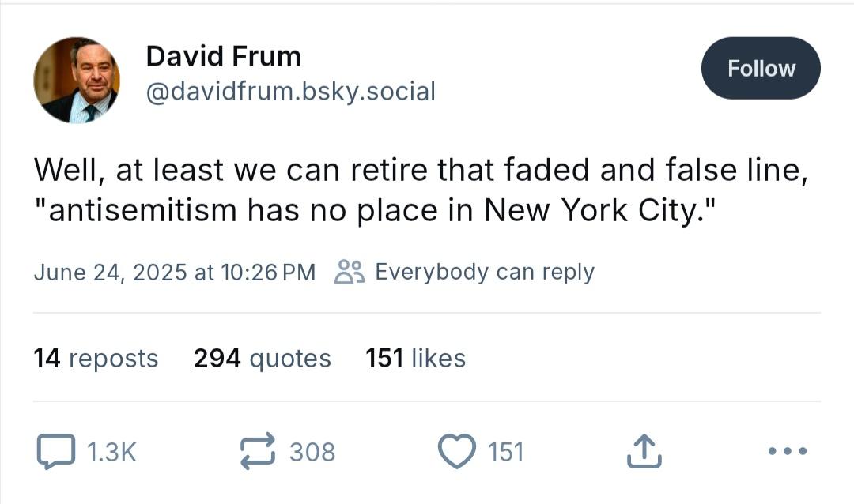Viewport: 854px width, 504px height.
Task: Open the reply speech bubble icon
Action: (x=55, y=451)
